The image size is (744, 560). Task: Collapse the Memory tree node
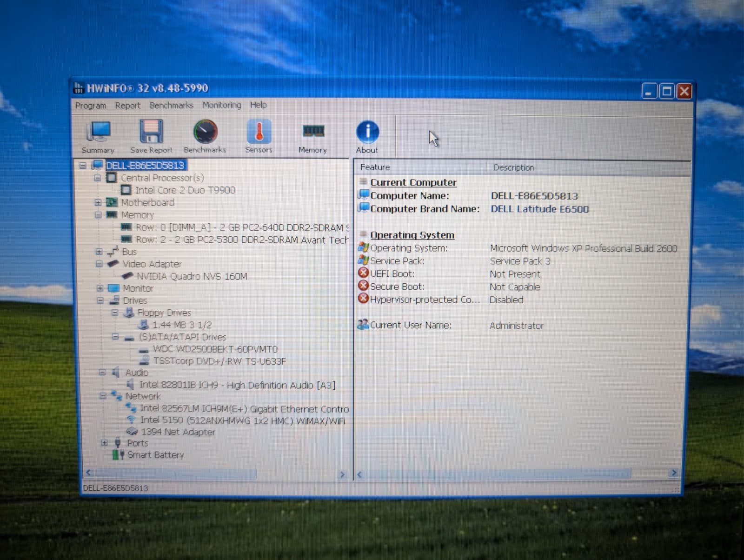98,215
